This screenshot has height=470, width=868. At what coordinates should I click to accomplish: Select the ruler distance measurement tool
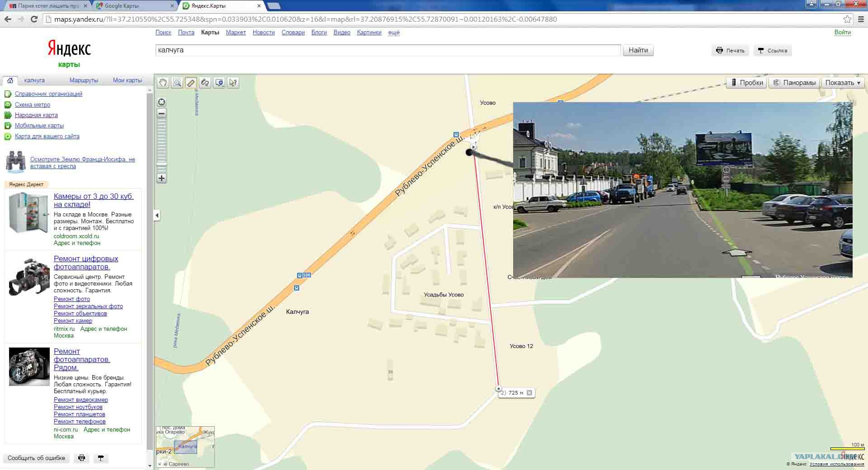pos(191,83)
